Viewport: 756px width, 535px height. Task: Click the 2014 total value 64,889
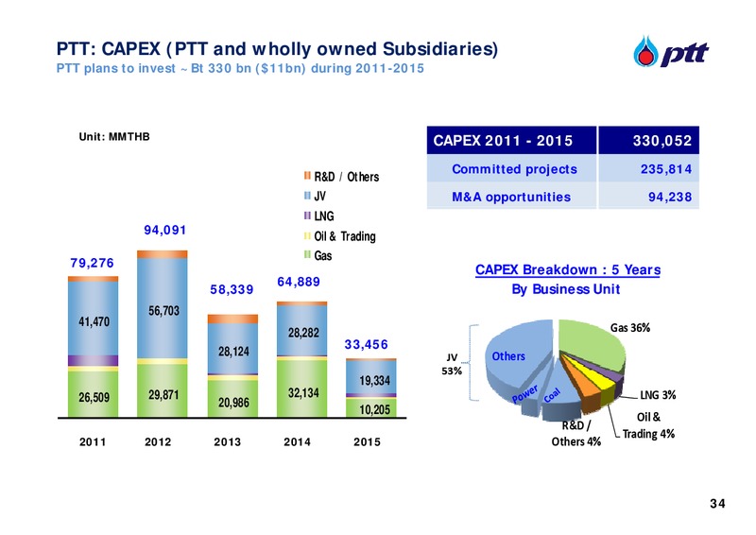pyautogui.click(x=299, y=282)
